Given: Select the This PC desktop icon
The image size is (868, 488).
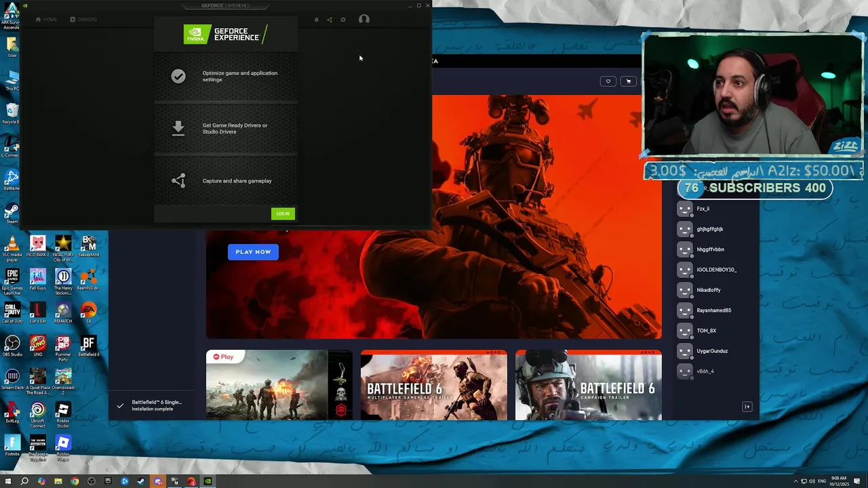Looking at the screenshot, I should pos(12,80).
